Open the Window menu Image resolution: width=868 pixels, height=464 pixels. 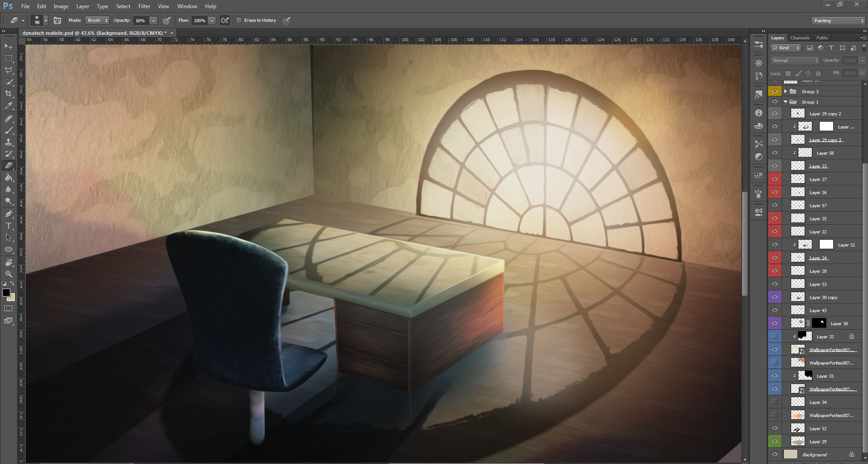[x=187, y=7]
